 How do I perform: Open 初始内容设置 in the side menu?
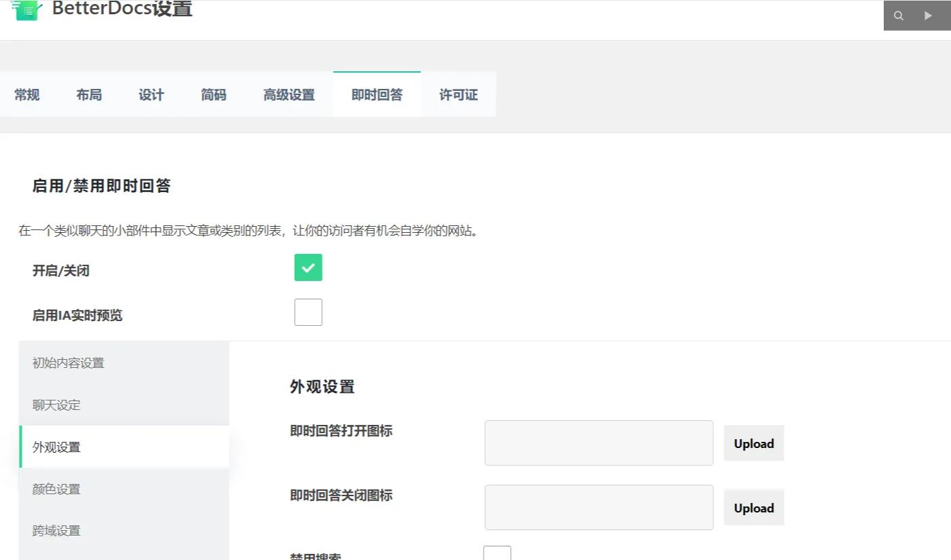pyautogui.click(x=124, y=363)
